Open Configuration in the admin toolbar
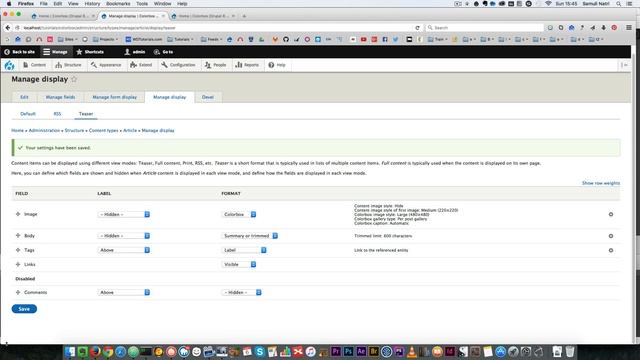Viewport: 640px width, 360px height. point(178,65)
